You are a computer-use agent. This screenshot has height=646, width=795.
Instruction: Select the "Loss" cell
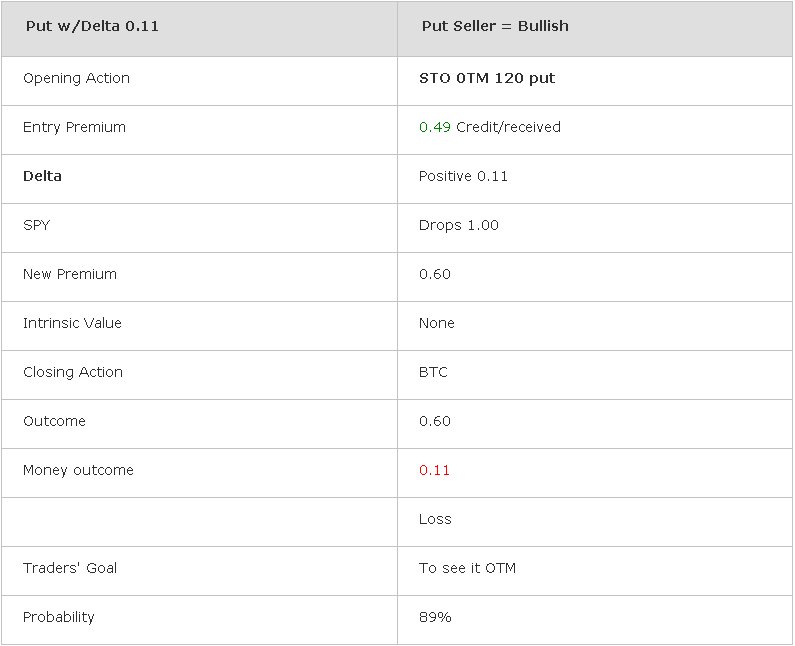coord(435,519)
